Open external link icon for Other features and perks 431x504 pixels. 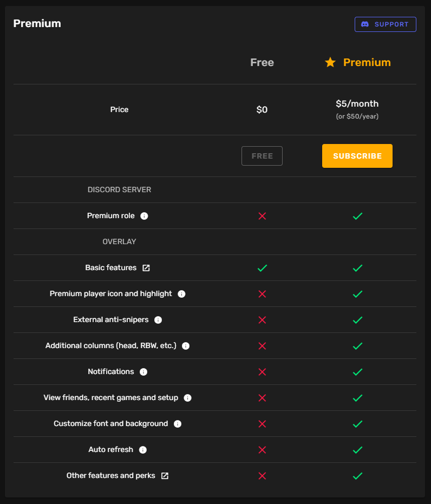pyautogui.click(x=165, y=476)
